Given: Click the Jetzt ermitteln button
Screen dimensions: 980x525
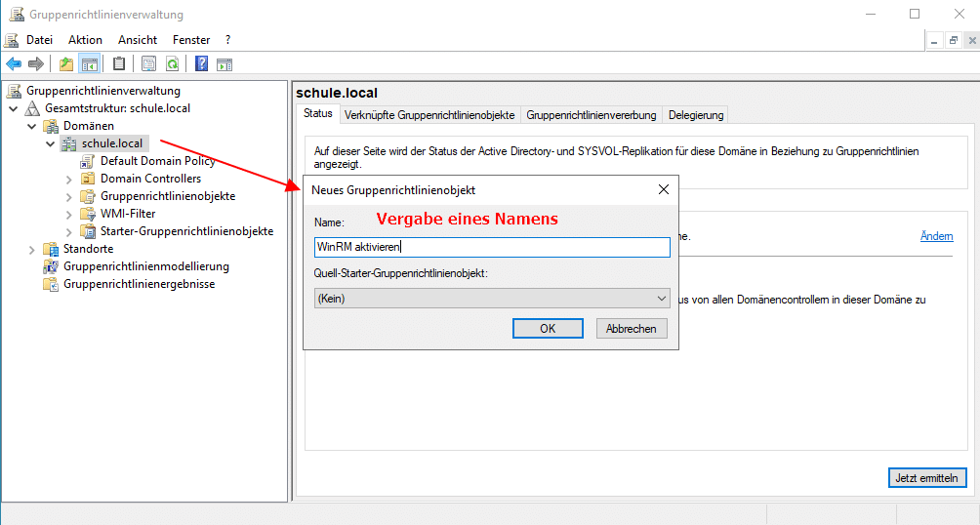Looking at the screenshot, I should point(927,477).
